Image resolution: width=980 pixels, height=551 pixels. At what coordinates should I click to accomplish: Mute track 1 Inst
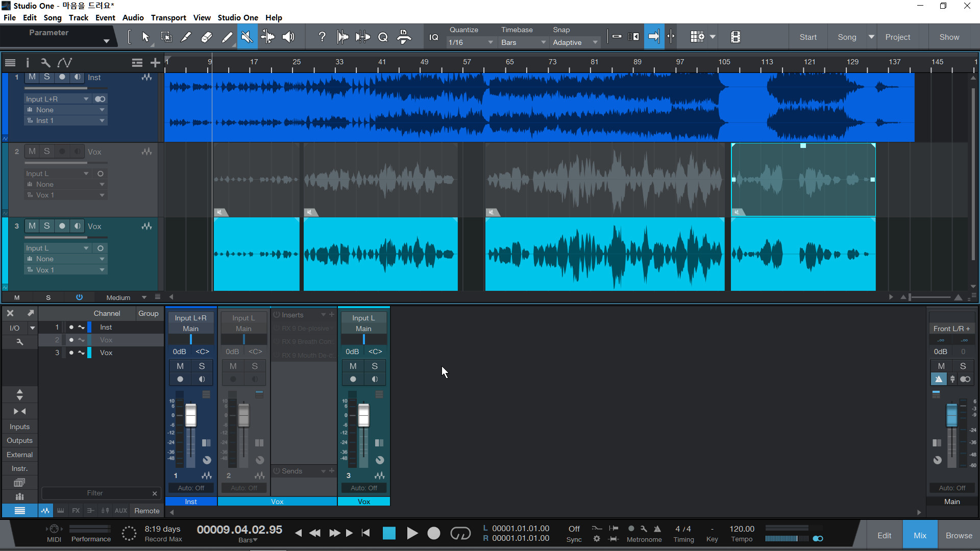click(x=32, y=77)
